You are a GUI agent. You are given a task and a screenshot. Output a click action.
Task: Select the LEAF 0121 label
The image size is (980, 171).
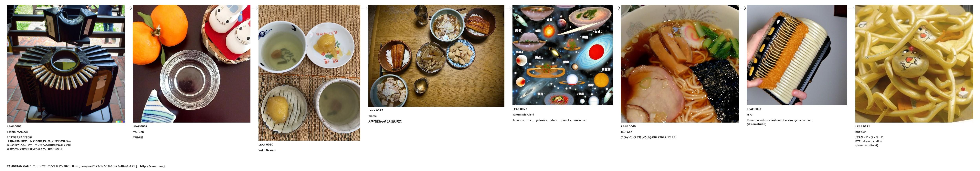(863, 126)
